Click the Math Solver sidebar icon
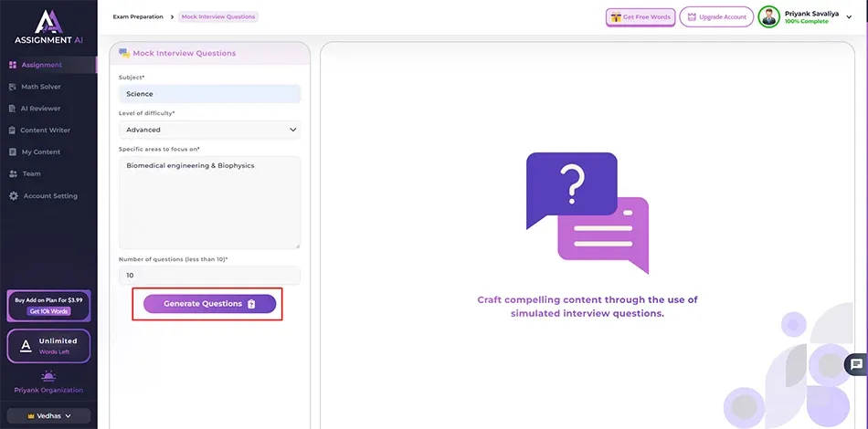The width and height of the screenshot is (868, 429). [x=13, y=87]
